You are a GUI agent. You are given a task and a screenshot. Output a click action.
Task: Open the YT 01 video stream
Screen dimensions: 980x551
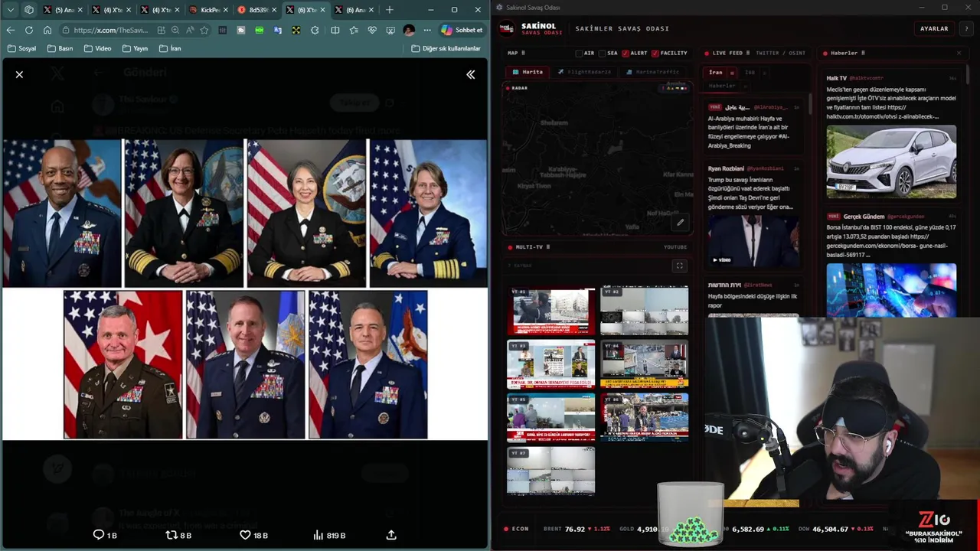pyautogui.click(x=550, y=311)
